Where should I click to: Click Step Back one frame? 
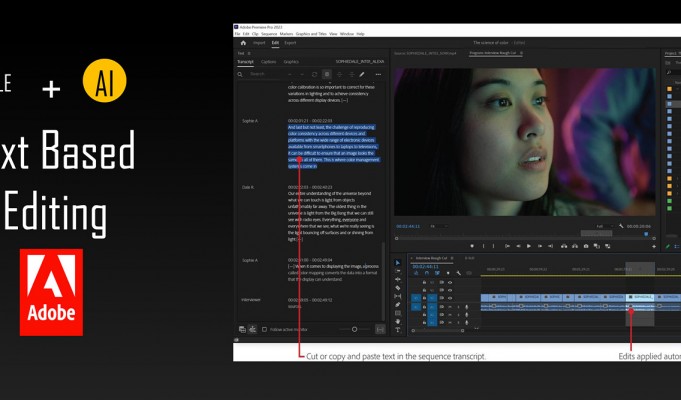pyautogui.click(x=518, y=246)
